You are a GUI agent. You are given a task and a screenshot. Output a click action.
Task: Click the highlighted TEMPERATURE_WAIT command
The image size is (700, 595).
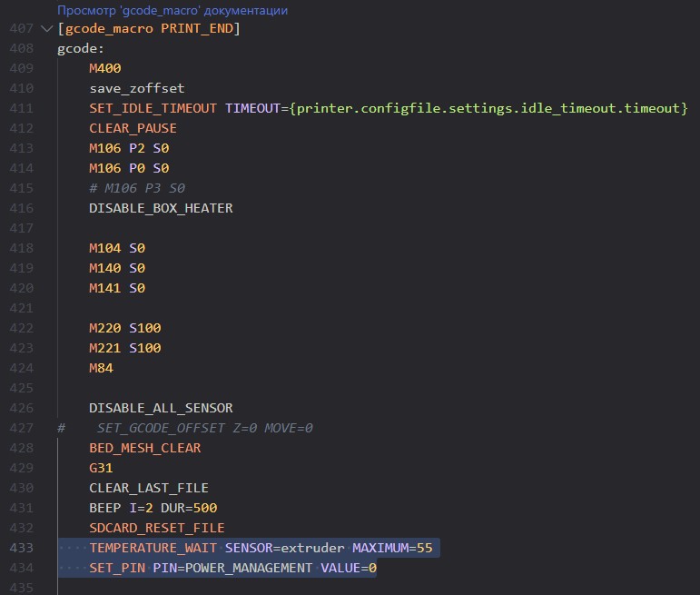click(153, 549)
